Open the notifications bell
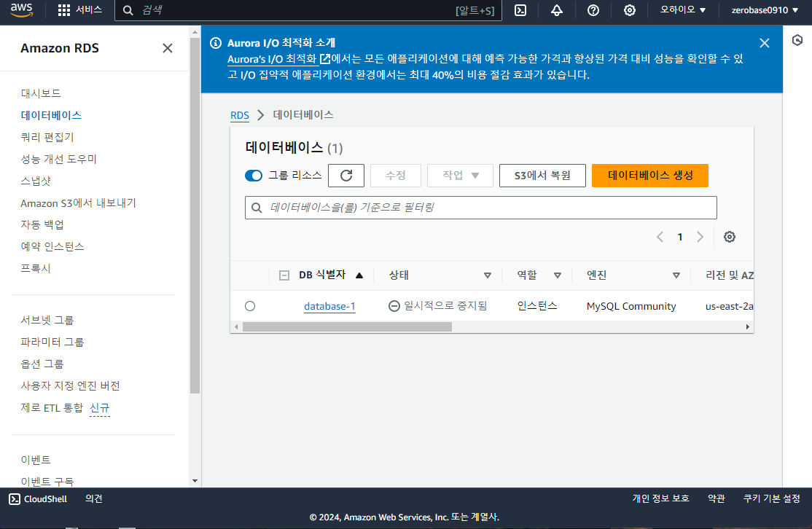Viewport: 812px width, 529px height. pyautogui.click(x=557, y=10)
